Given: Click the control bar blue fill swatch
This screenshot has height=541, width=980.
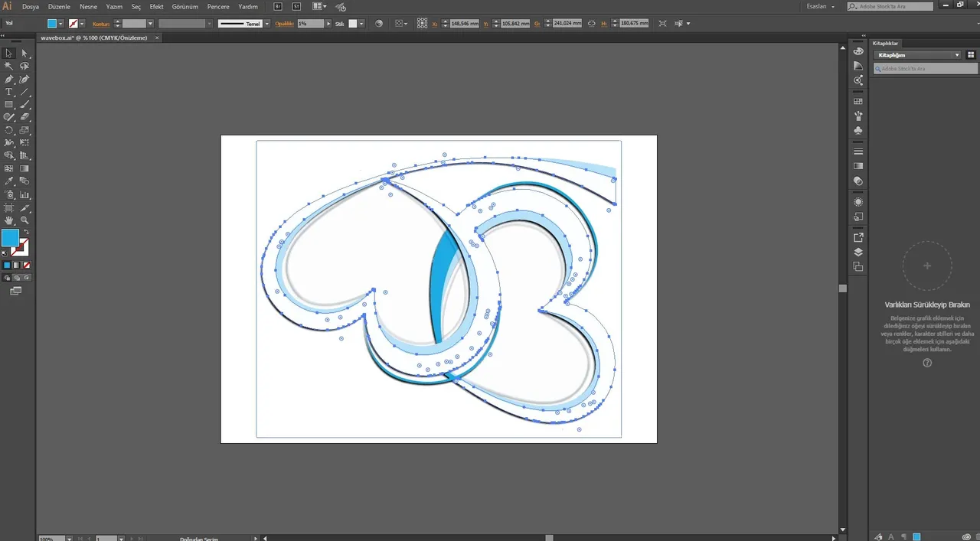Looking at the screenshot, I should pos(52,24).
